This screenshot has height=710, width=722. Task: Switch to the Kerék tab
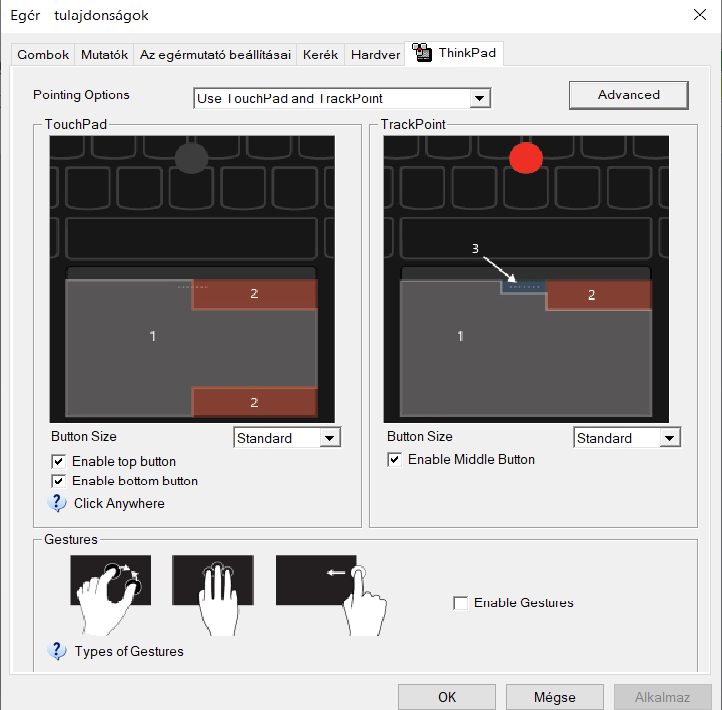pos(320,55)
